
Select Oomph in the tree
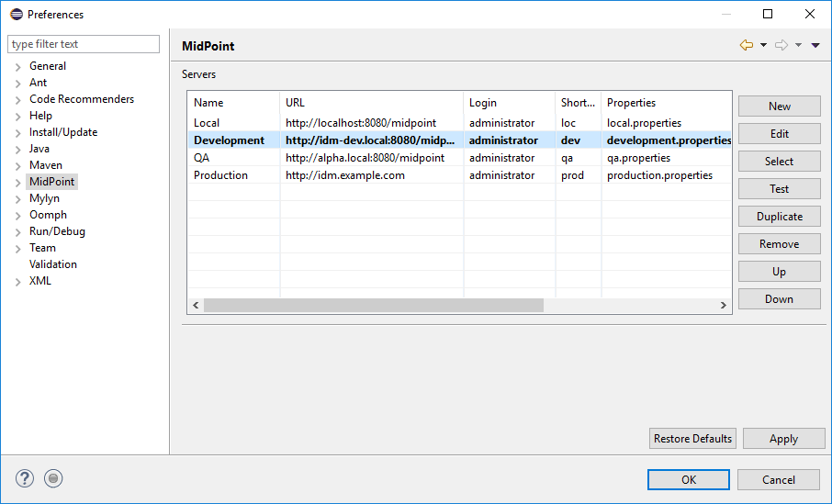pyautogui.click(x=49, y=214)
